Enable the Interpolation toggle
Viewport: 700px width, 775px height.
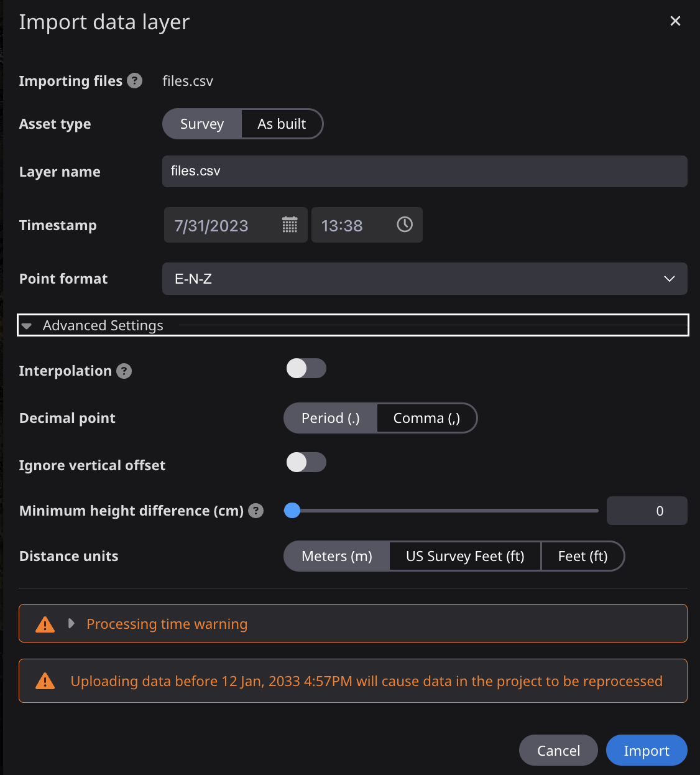tap(306, 368)
